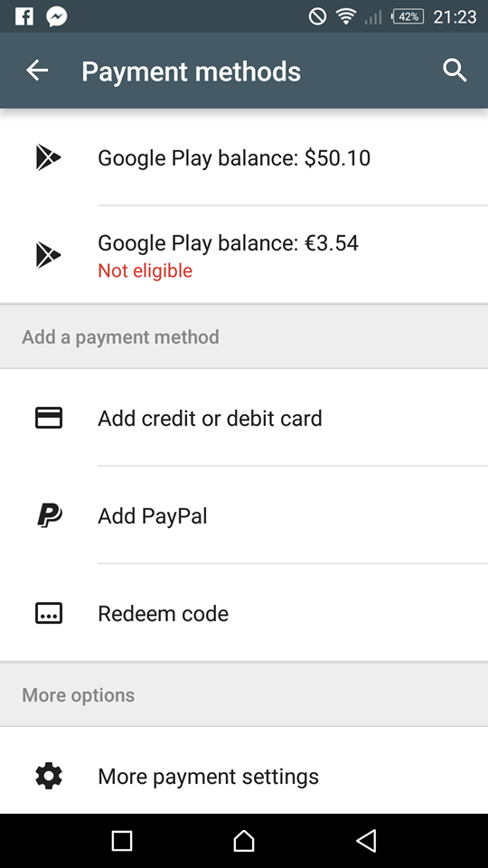
Task: Click the settings gear icon
Action: pos(49,776)
